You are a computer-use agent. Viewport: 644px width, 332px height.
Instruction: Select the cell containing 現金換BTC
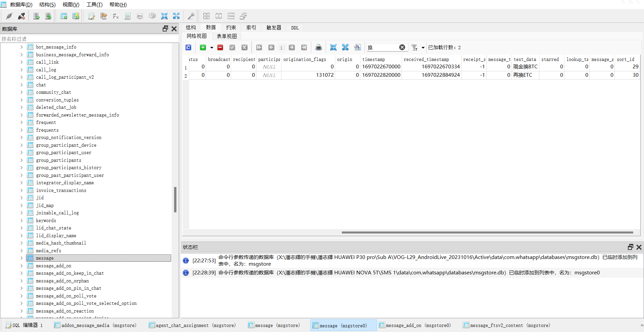click(x=525, y=67)
